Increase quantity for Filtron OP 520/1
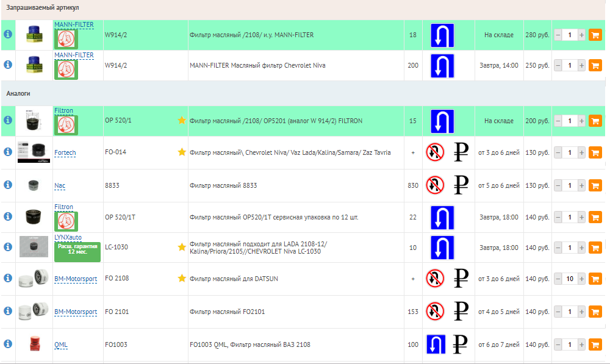The height and width of the screenshot is (364, 610). [581, 121]
